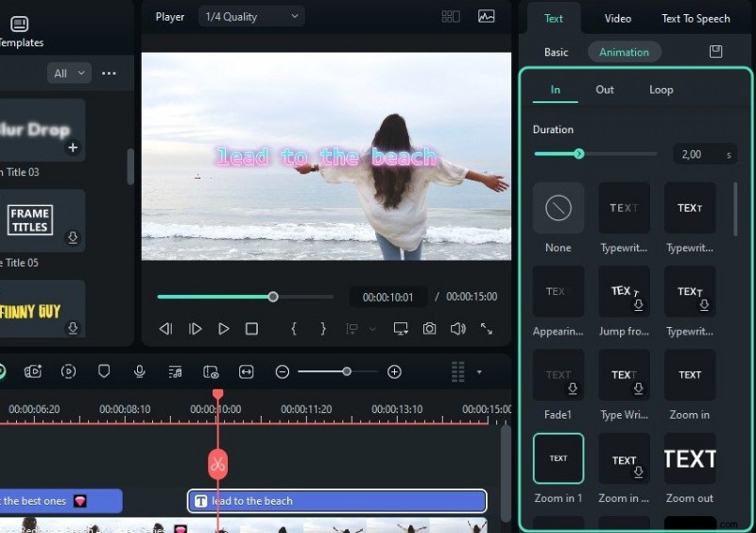
Task: Play the video preview
Action: pos(223,329)
